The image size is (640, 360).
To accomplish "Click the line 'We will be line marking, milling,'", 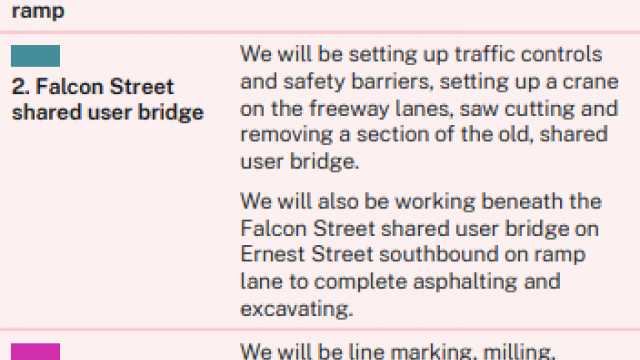I will [398, 352].
